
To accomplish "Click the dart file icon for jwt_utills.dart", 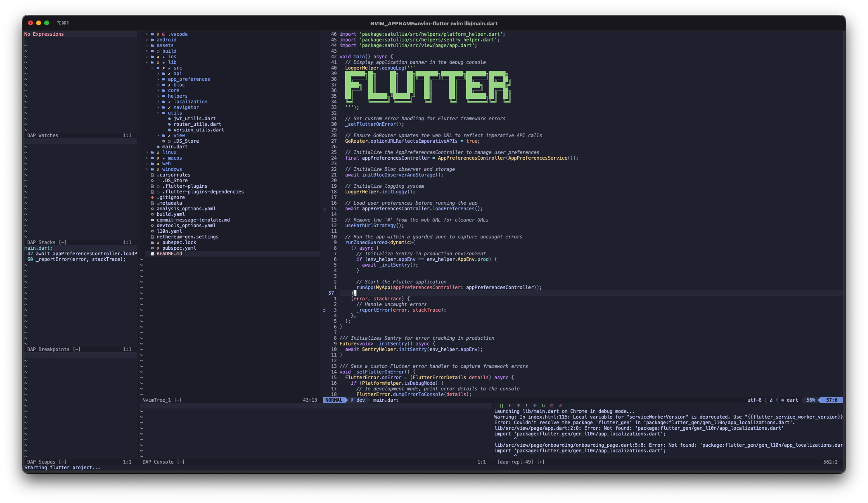I will point(169,119).
